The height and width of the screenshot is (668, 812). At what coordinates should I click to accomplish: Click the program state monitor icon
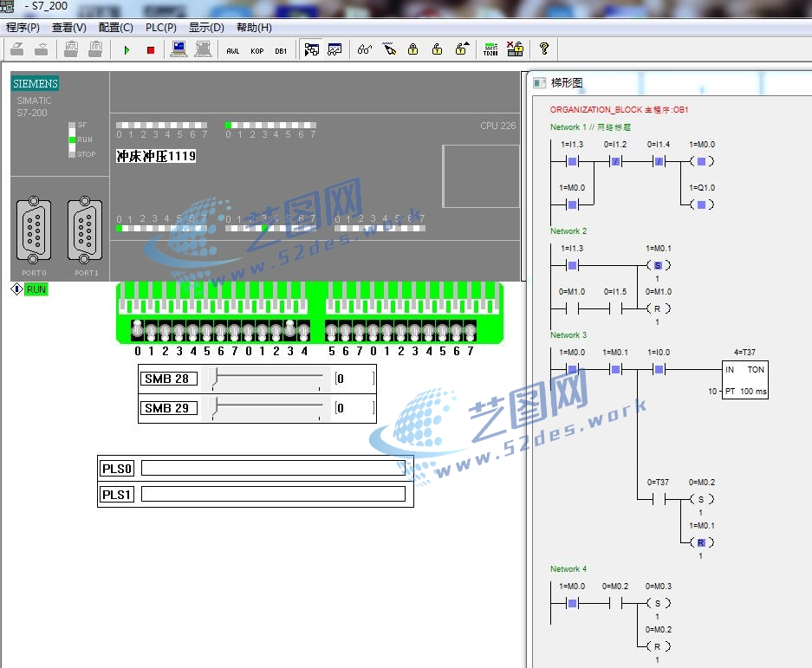click(x=312, y=49)
